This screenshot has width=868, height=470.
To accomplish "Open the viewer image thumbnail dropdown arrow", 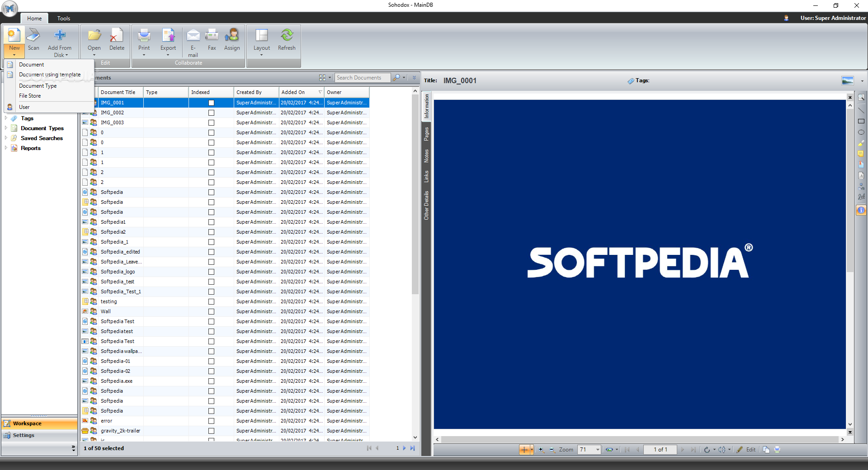I will pyautogui.click(x=862, y=81).
